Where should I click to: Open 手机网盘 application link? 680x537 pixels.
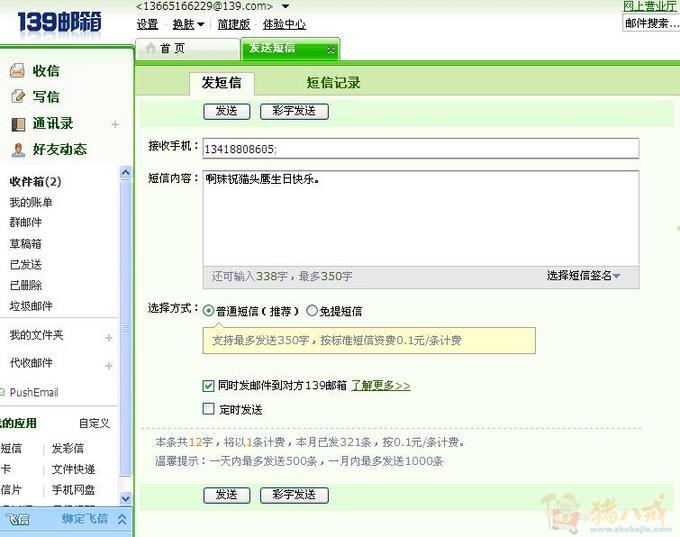73,490
